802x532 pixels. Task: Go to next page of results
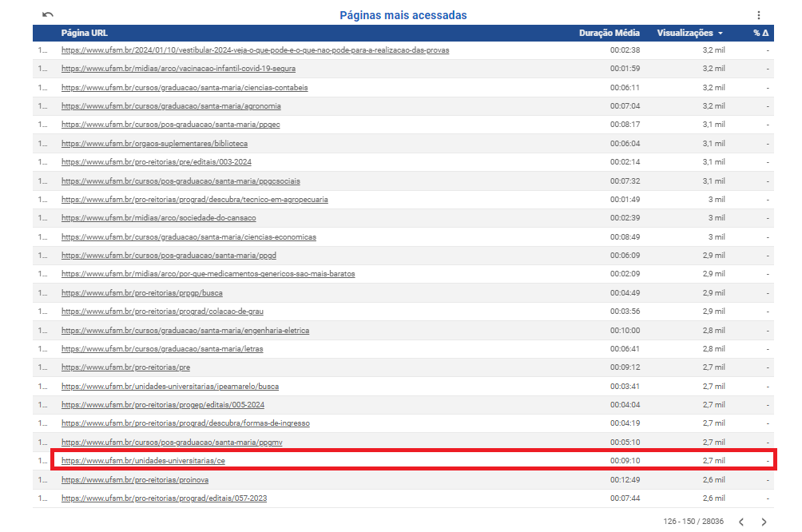[x=764, y=522]
